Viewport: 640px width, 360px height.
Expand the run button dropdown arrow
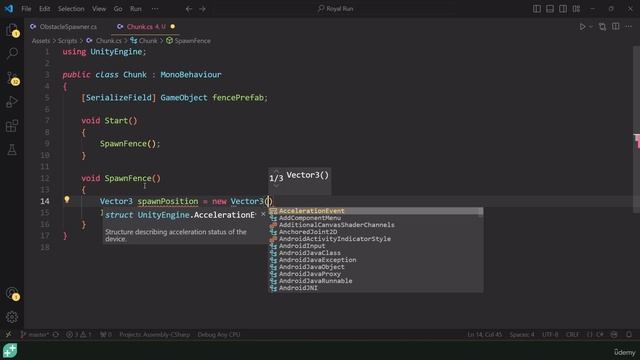pyautogui.click(x=591, y=27)
